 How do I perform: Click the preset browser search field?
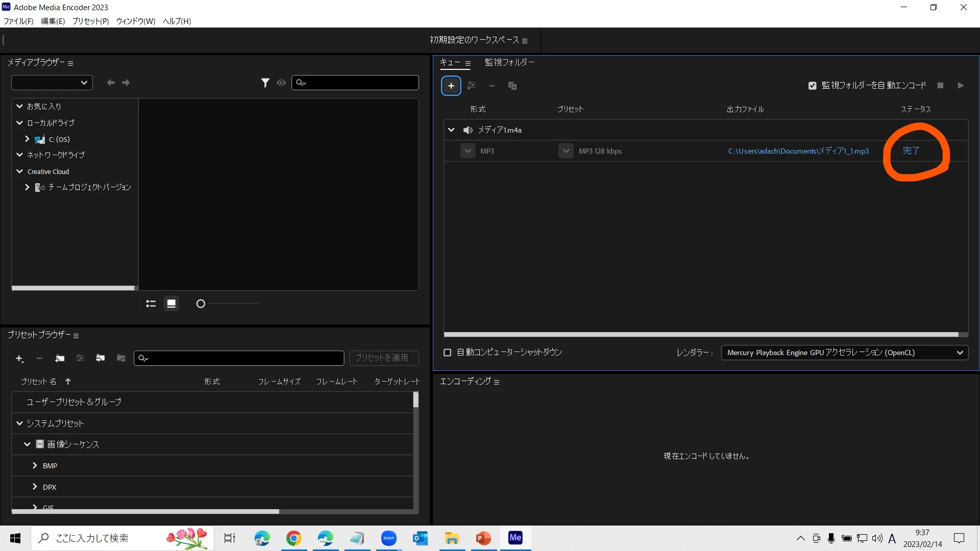tap(239, 358)
